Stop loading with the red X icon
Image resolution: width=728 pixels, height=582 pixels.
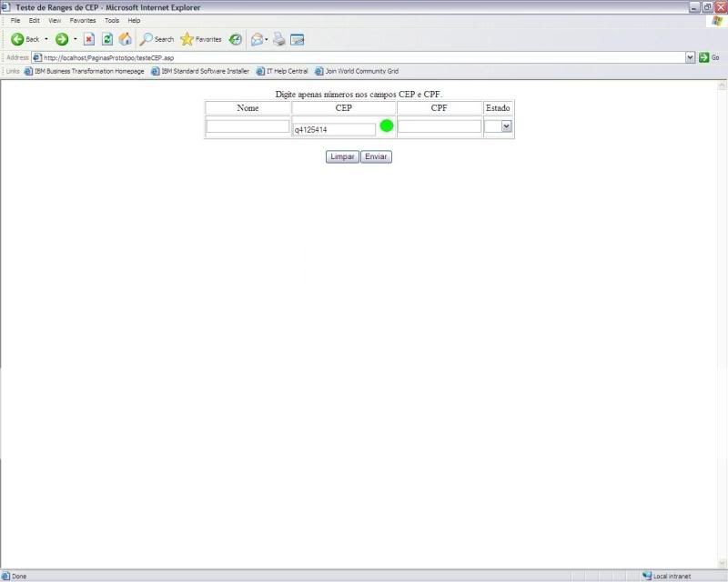pos(89,39)
